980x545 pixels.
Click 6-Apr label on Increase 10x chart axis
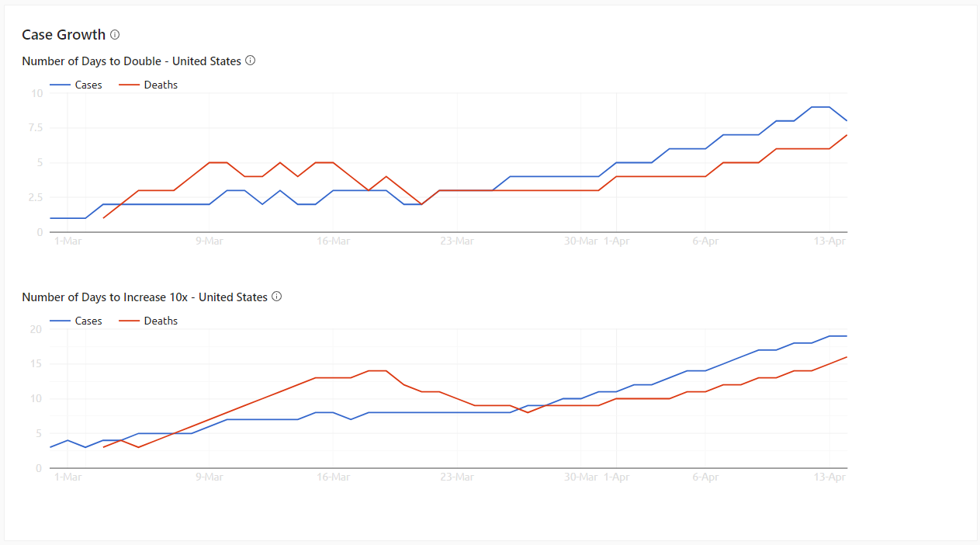(x=705, y=477)
